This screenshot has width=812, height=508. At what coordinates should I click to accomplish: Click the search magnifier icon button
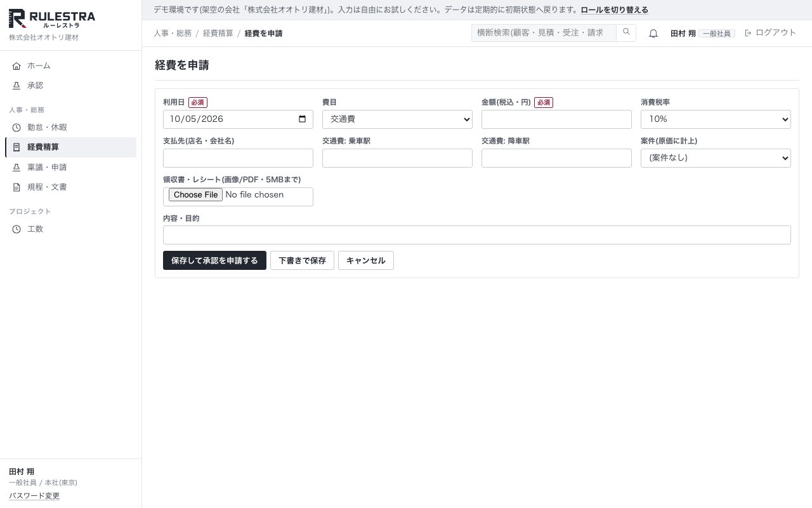pyautogui.click(x=626, y=32)
